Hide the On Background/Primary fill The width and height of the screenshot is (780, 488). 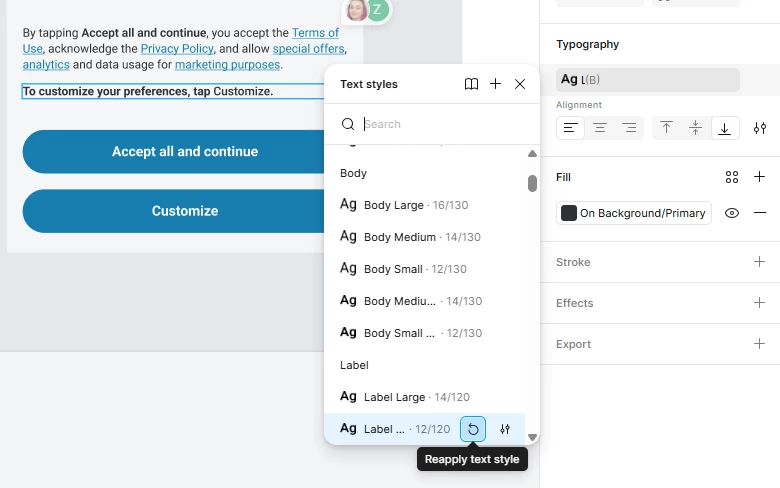(x=732, y=213)
